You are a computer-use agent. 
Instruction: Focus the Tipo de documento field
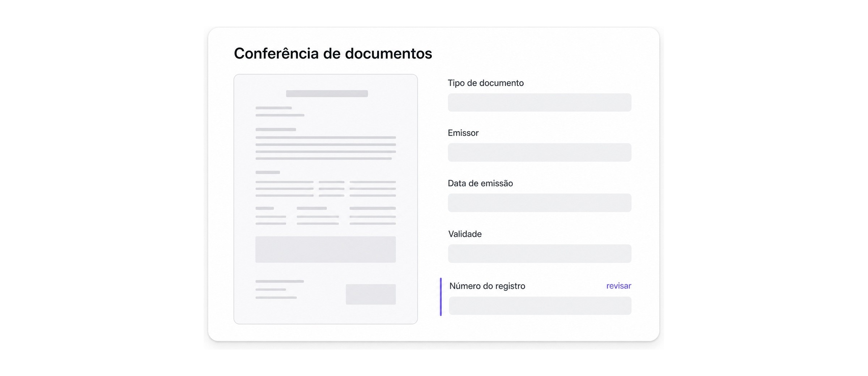(540, 102)
